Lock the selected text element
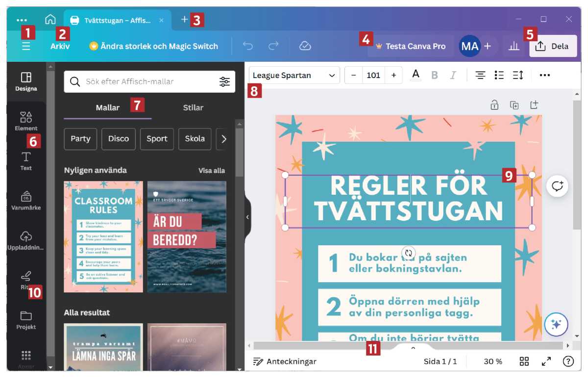This screenshot has width=588, height=387. click(494, 104)
